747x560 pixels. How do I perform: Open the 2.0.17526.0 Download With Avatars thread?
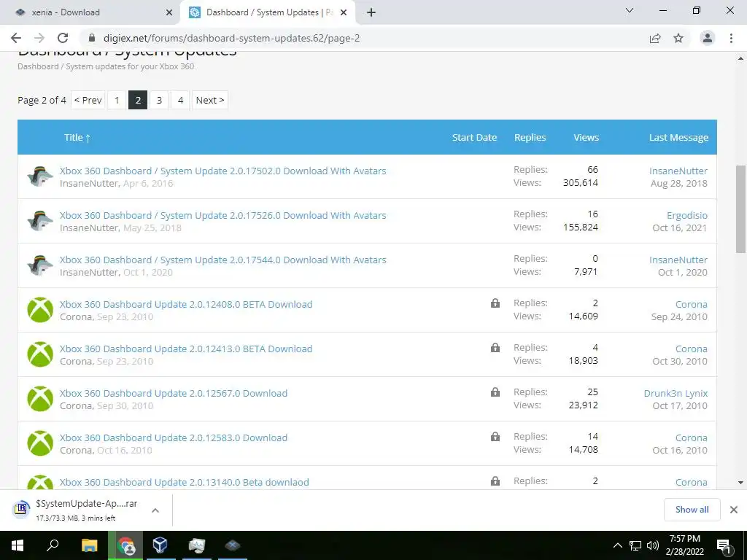[222, 215]
